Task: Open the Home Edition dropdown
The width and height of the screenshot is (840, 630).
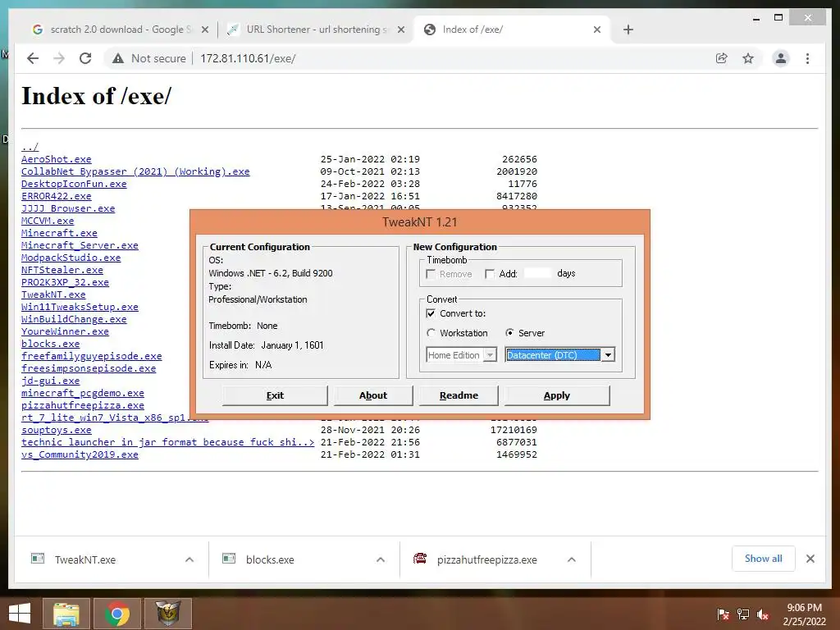Action: [x=490, y=354]
